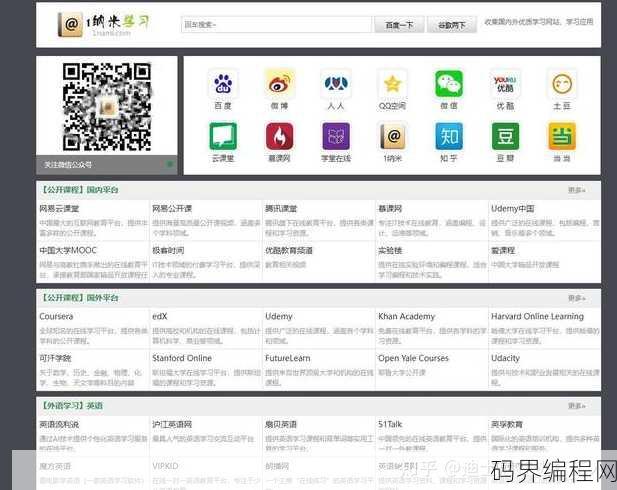Click 更多 in the 英语 section

[576, 406]
